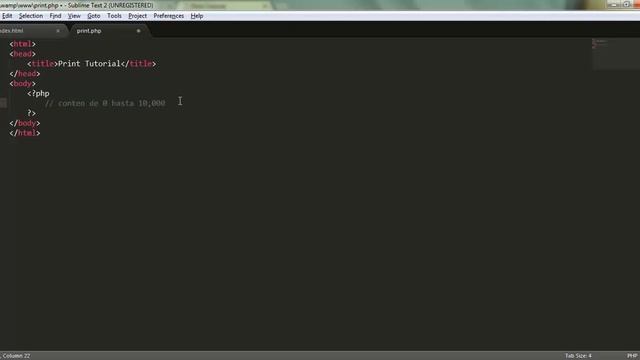Open the Find menu
640x360 pixels.
pyautogui.click(x=55, y=16)
